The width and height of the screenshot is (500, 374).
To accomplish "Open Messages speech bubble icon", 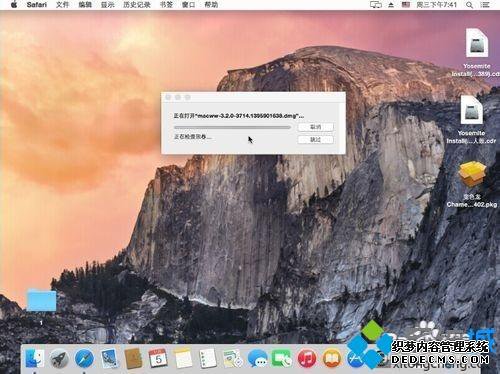I will (x=257, y=359).
